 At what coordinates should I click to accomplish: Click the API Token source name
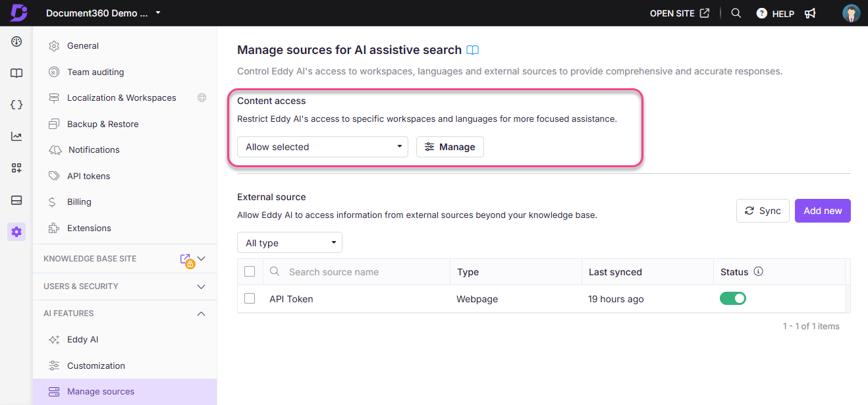point(291,299)
